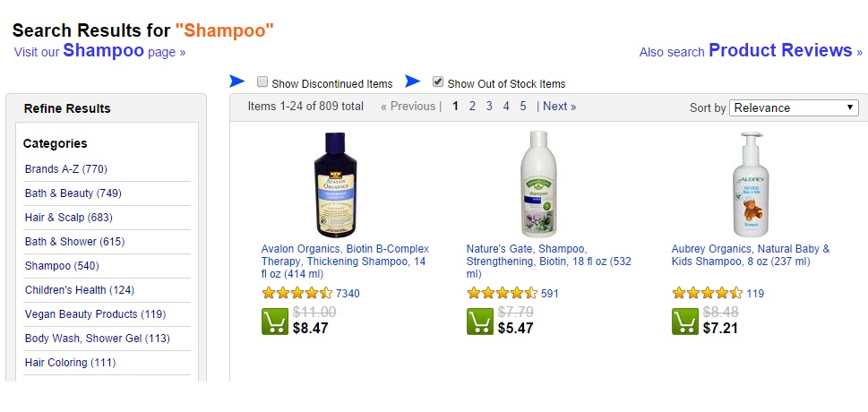Go to the Next results page
This screenshot has width=868, height=412.
coord(559,107)
